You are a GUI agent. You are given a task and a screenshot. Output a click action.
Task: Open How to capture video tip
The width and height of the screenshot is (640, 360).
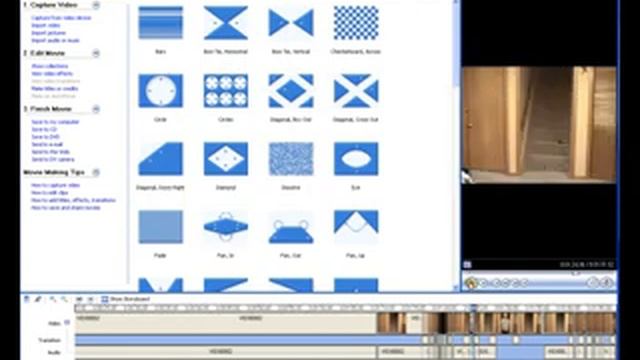pyautogui.click(x=56, y=185)
